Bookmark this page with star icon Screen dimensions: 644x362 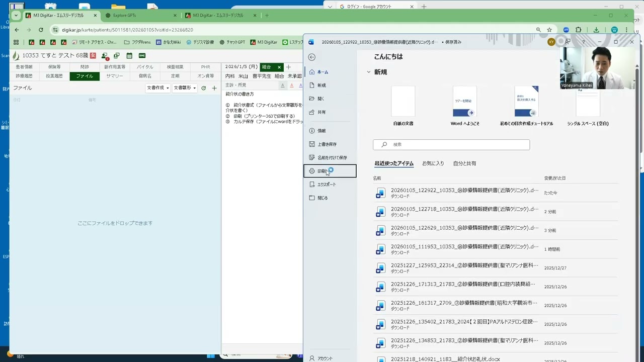[x=549, y=30]
